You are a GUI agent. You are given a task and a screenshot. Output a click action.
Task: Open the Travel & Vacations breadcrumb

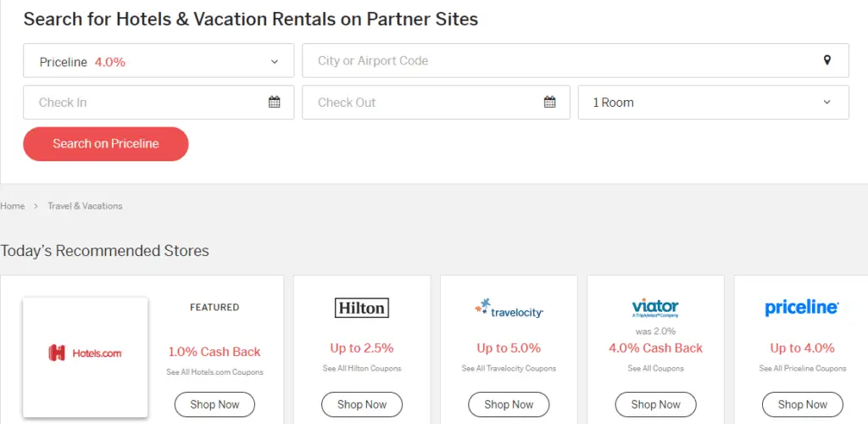pos(85,206)
